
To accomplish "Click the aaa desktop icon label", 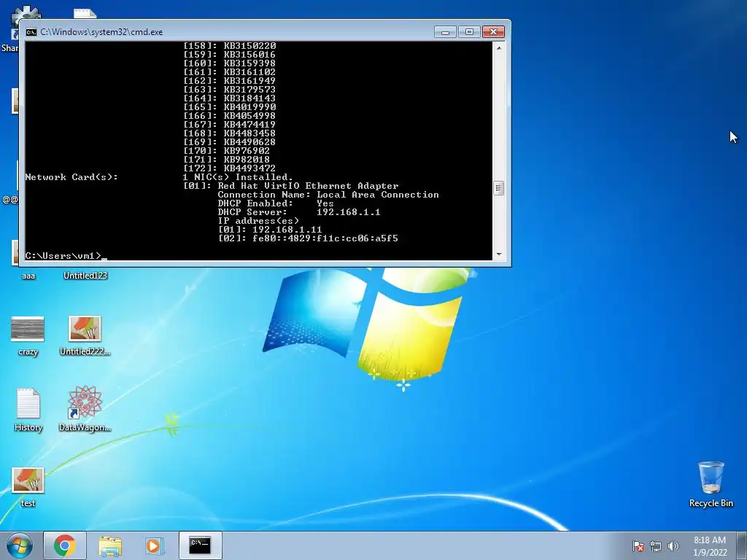I will click(28, 275).
